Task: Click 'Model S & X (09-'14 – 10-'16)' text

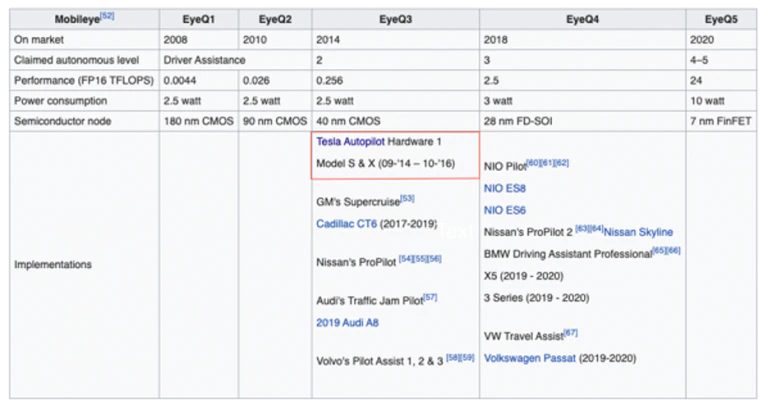Action: coord(385,164)
